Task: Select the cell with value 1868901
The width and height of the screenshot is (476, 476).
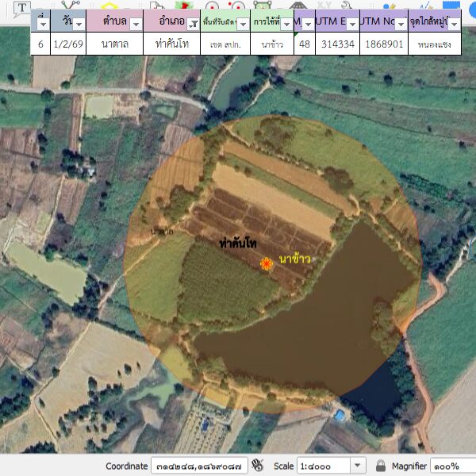Action: [383, 44]
